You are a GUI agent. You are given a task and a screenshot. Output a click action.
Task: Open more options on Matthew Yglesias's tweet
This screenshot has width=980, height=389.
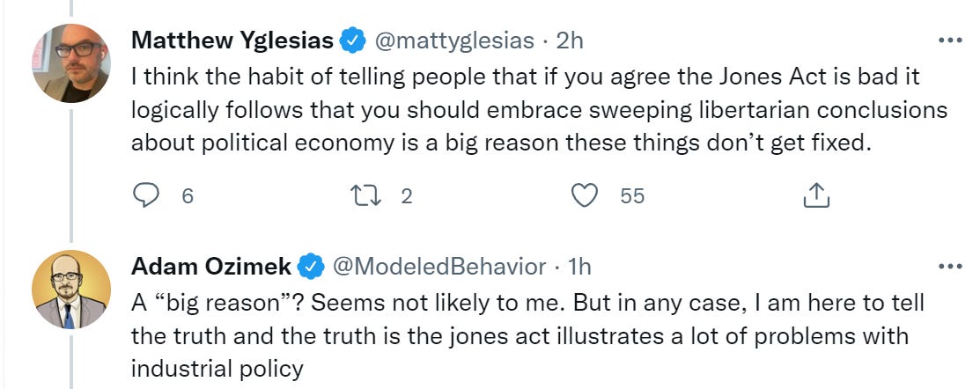[951, 40]
